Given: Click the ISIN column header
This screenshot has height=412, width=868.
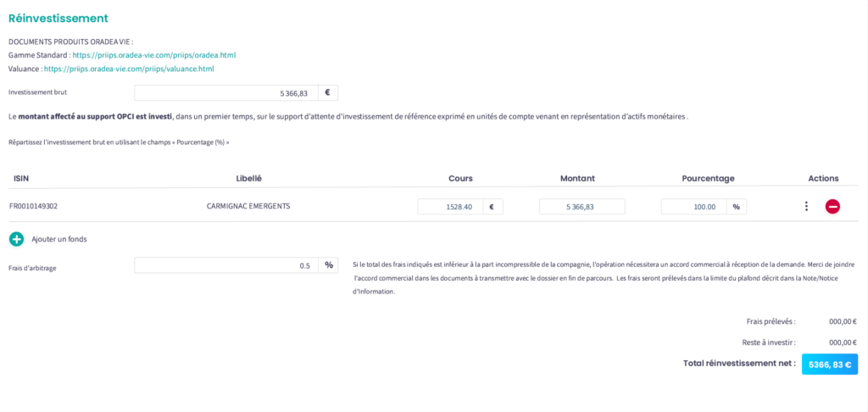Looking at the screenshot, I should click(x=21, y=179).
